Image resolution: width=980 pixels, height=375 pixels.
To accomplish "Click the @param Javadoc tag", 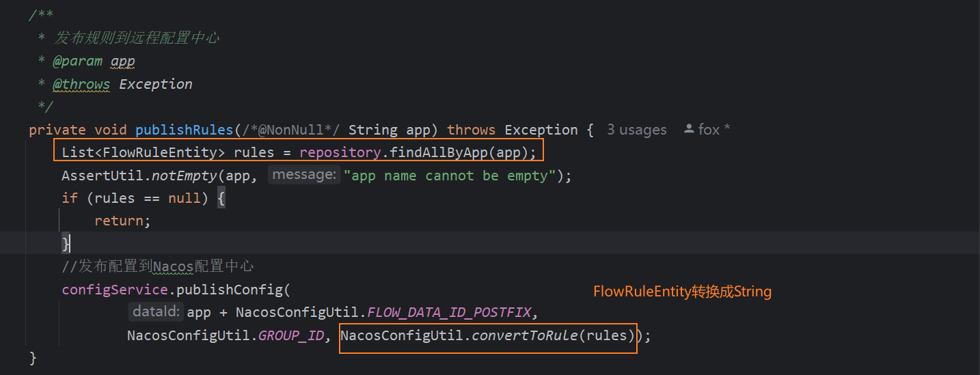I will pyautogui.click(x=78, y=61).
